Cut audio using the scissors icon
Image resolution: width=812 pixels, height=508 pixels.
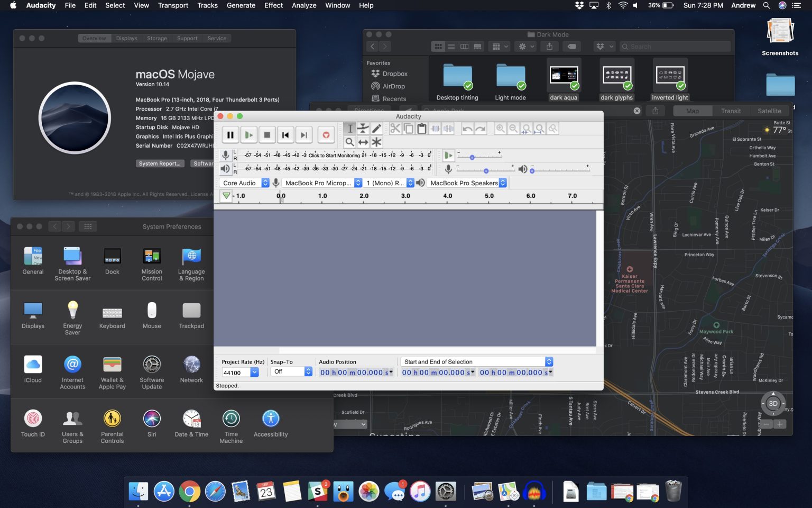coord(395,129)
